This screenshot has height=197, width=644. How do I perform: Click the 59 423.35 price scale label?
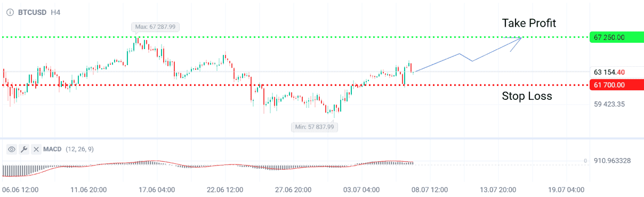609,104
